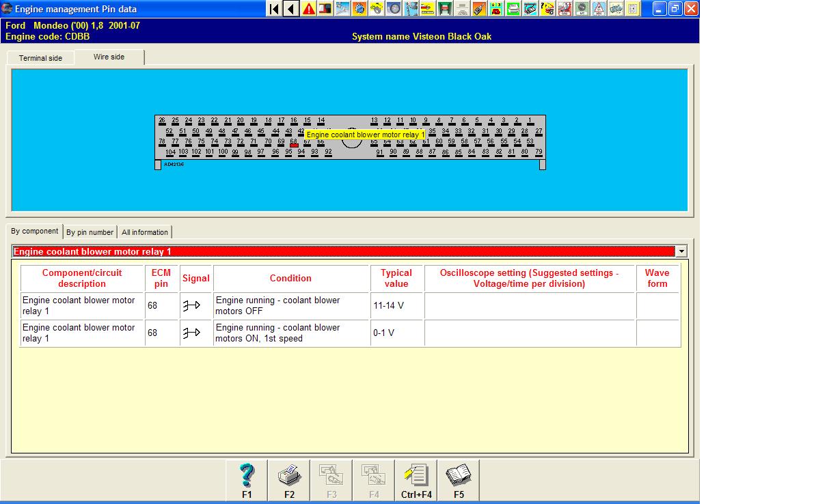Click the Typical value column header
Screen dimensions: 829x504
pos(396,278)
